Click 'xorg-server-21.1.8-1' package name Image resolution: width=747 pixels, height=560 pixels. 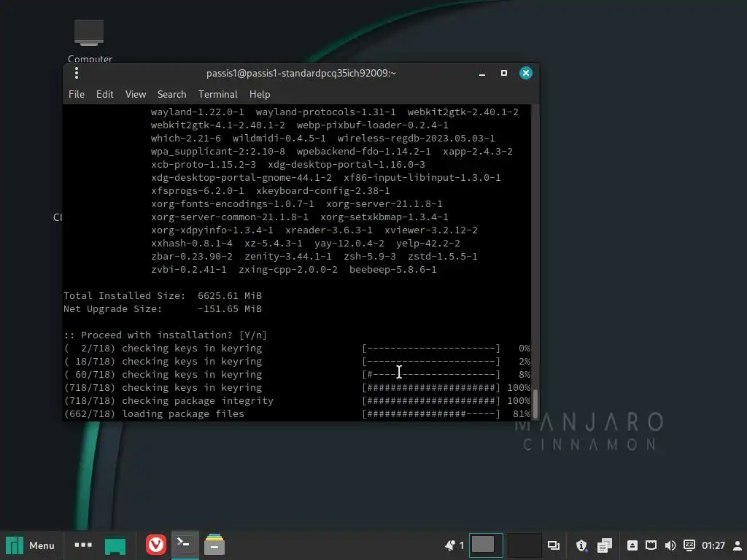point(384,204)
